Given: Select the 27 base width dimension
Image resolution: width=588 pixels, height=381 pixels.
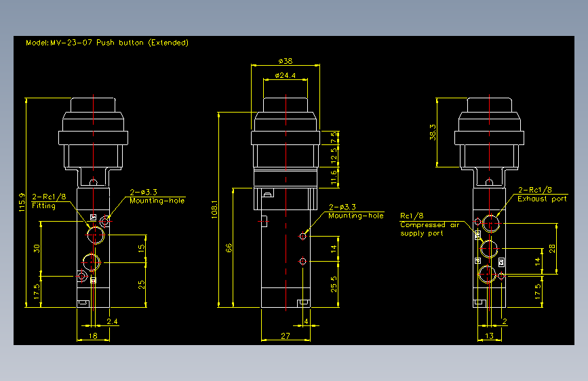Looking at the screenshot, I should [286, 336].
